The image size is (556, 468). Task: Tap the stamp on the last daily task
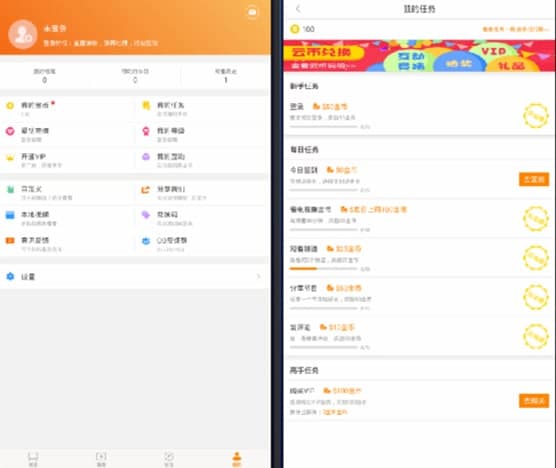point(536,336)
